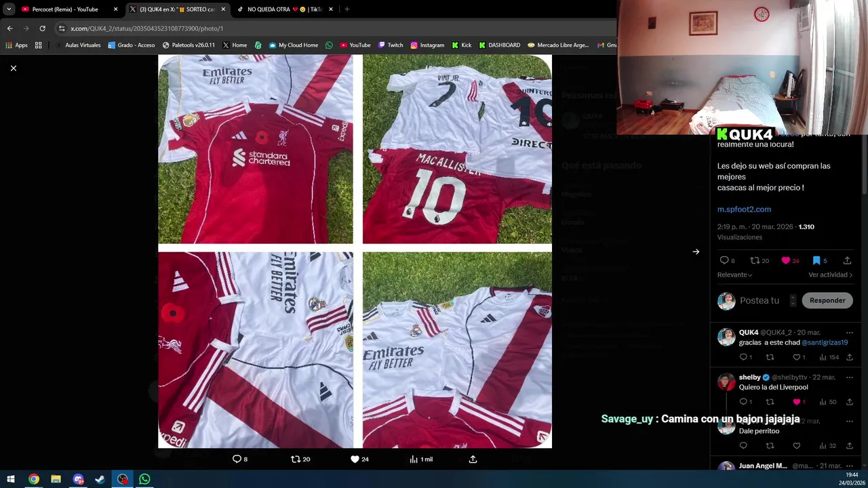Select the QUK4 en X SORTEO tab
The height and width of the screenshot is (488, 868).
176,9
